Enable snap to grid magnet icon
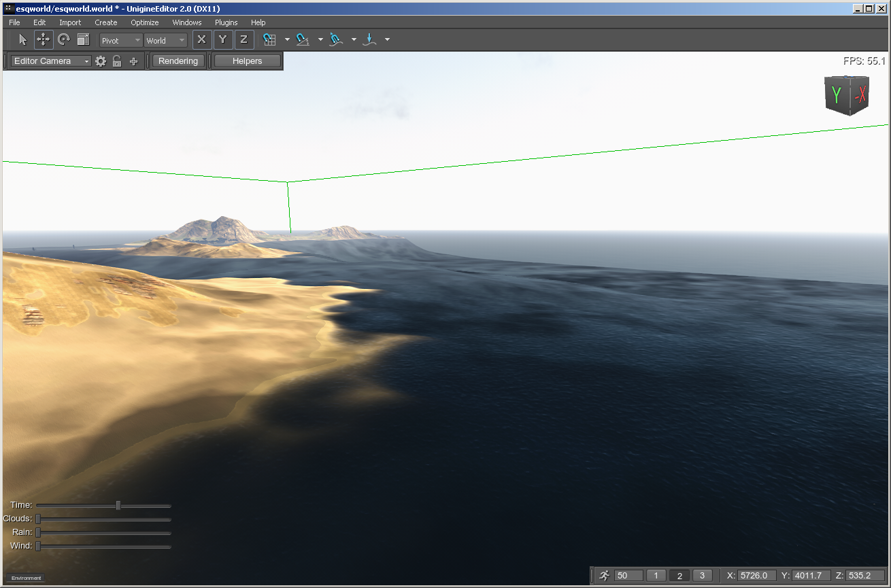Image resolution: width=891 pixels, height=588 pixels. (x=269, y=39)
